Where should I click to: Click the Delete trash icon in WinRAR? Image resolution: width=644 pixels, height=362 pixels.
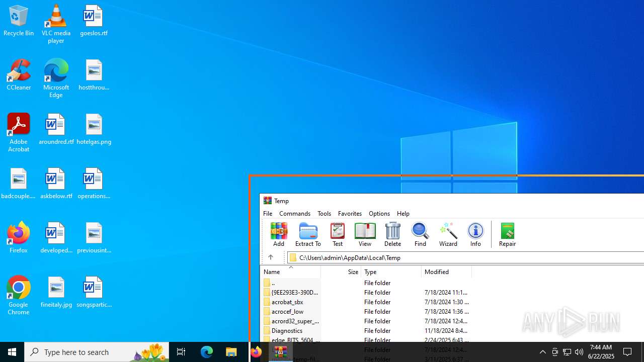392,234
